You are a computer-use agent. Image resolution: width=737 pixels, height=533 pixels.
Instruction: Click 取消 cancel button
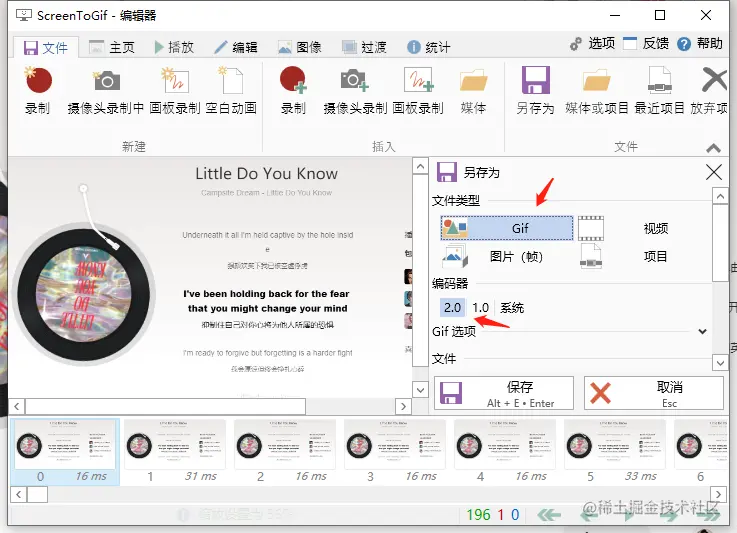[x=654, y=393]
